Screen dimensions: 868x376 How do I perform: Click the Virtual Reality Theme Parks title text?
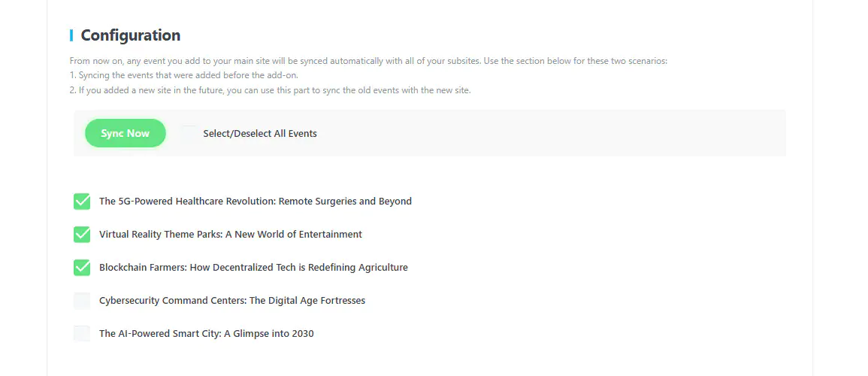231,235
